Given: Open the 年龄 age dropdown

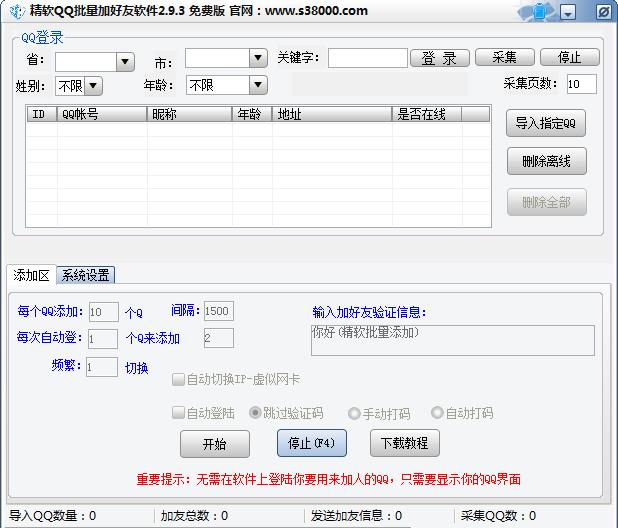Looking at the screenshot, I should 257,85.
